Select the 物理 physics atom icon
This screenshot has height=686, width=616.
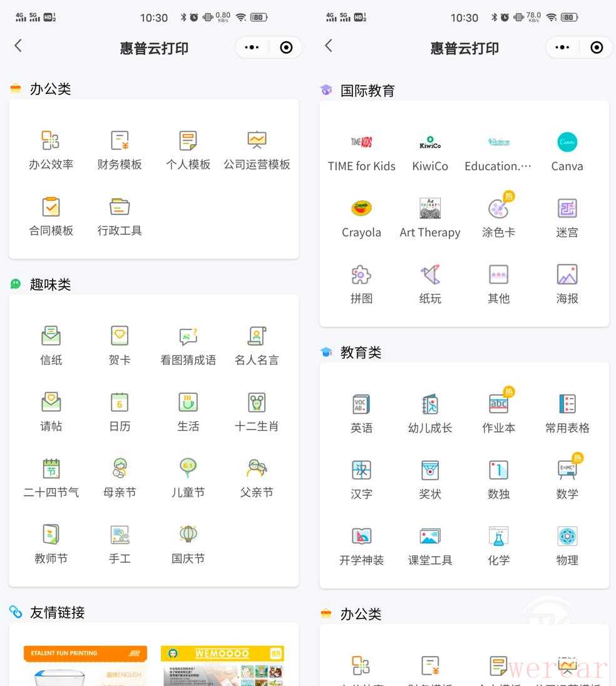567,536
